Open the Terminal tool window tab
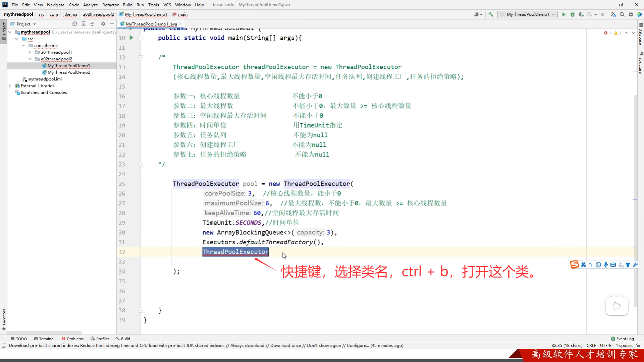Viewport: 644px width, 362px height. tap(44, 339)
